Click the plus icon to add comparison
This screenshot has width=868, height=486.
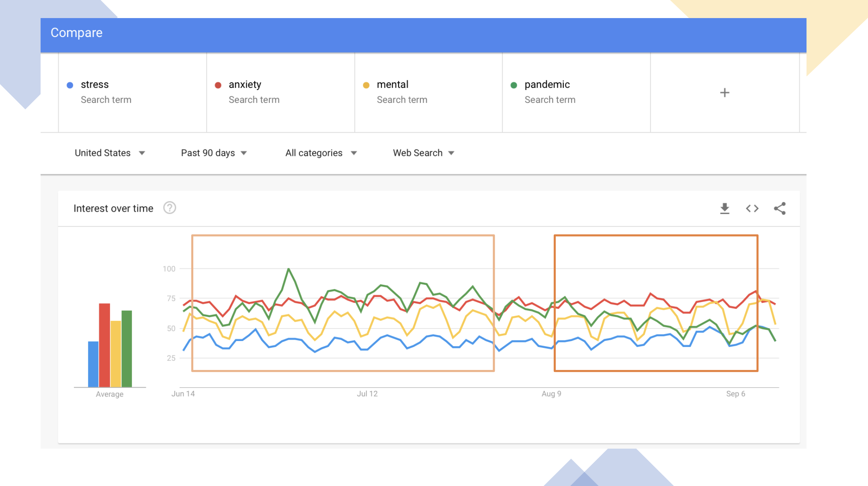(725, 93)
